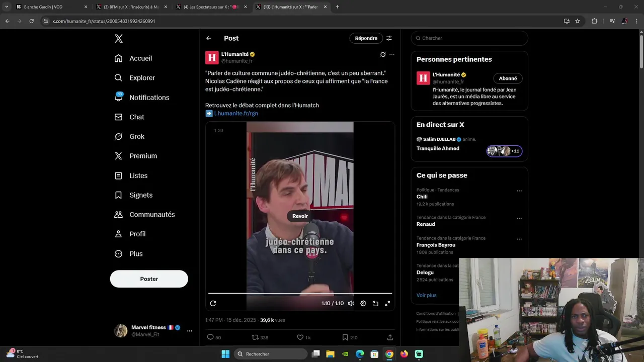Open Profil person icon
Screen dimensions: 644x362
118,234
